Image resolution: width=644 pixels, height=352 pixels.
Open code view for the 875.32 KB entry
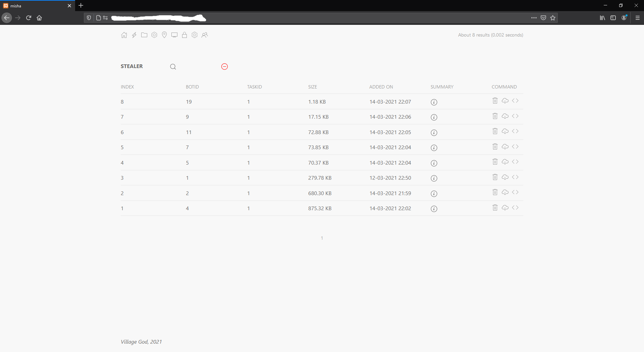click(515, 208)
